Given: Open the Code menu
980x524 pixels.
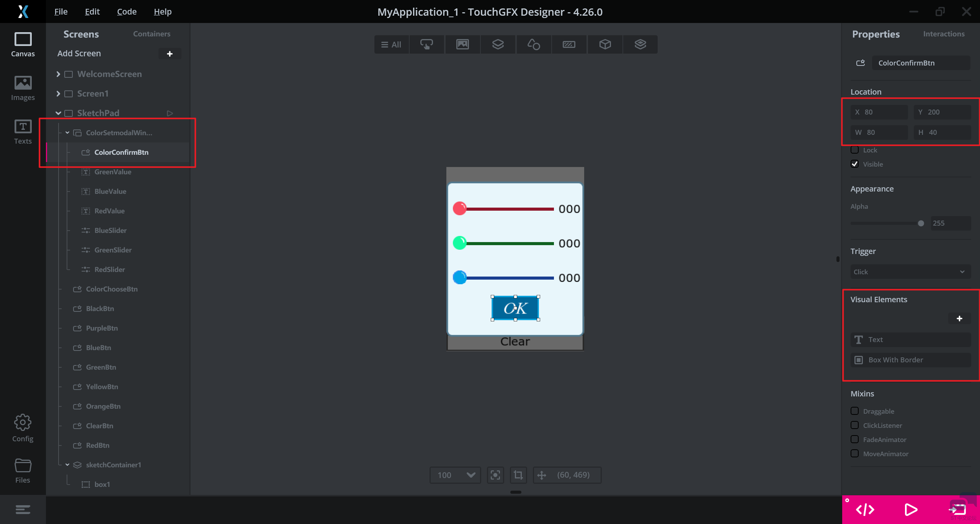Looking at the screenshot, I should pyautogui.click(x=127, y=11).
